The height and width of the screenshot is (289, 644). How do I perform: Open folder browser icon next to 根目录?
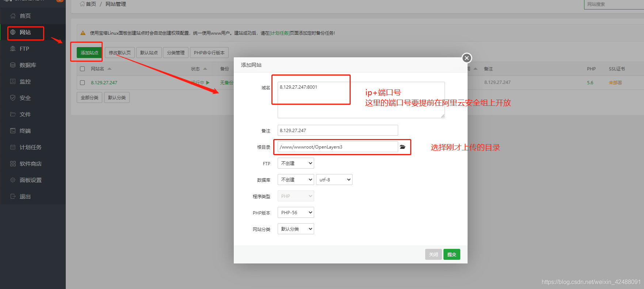(x=403, y=147)
